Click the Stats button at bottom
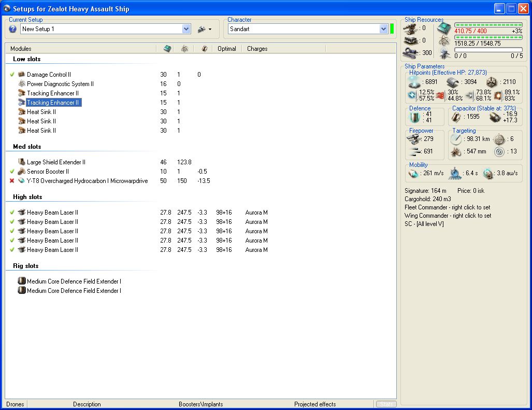The height and width of the screenshot is (410, 532). [386, 404]
